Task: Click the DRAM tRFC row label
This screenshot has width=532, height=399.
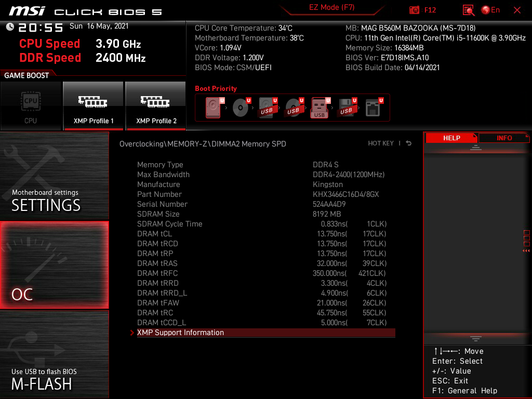Action: (x=157, y=273)
